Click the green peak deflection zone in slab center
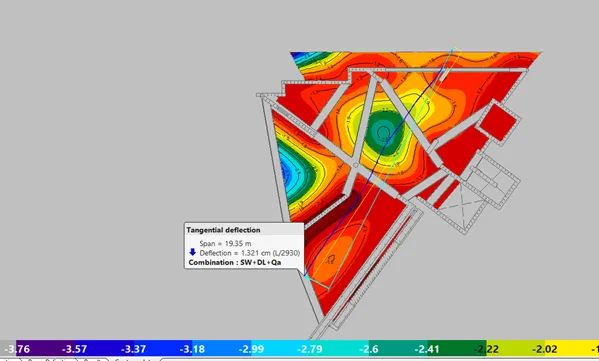Image resolution: width=599 pixels, height=361 pixels. [384, 133]
